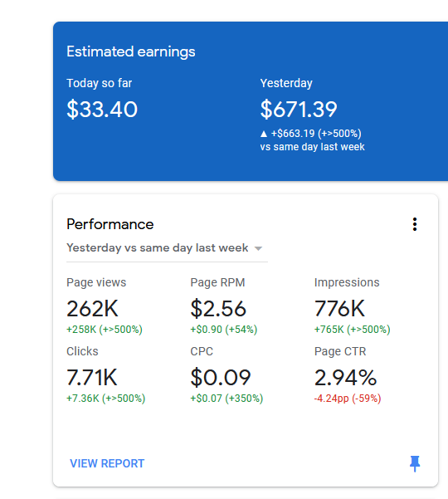The width and height of the screenshot is (448, 499).
Task: Click the red -4.24pp CTR change
Action: click(348, 399)
